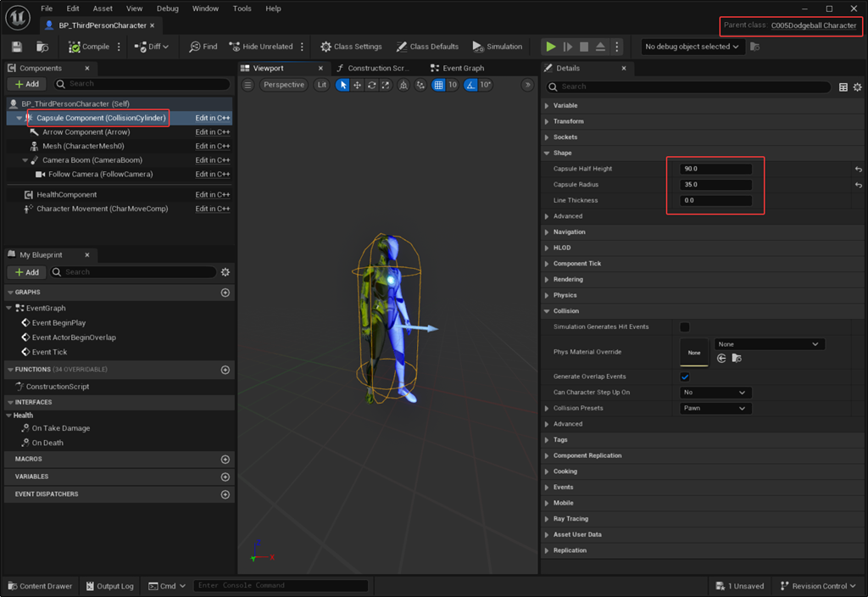Open Phys Material Override None dropdown
The width and height of the screenshot is (868, 597).
tap(769, 344)
